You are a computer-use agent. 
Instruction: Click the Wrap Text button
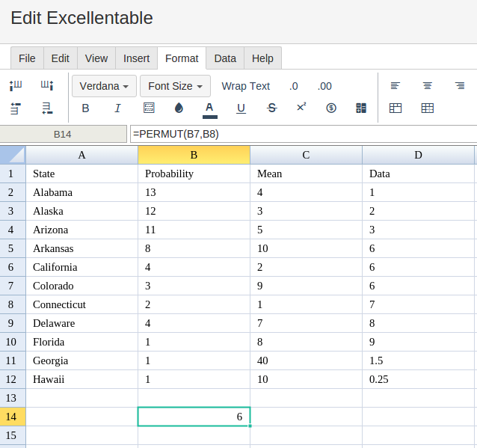point(245,86)
